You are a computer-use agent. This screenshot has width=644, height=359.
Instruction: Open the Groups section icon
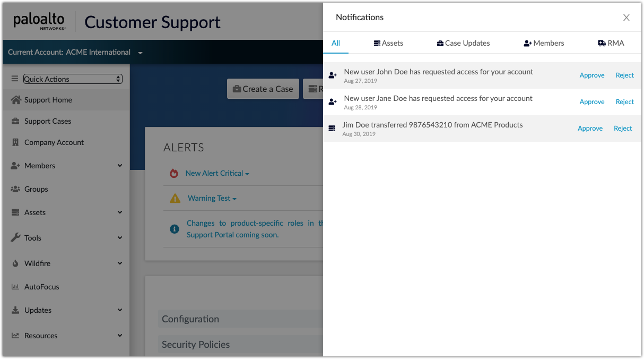pyautogui.click(x=14, y=189)
